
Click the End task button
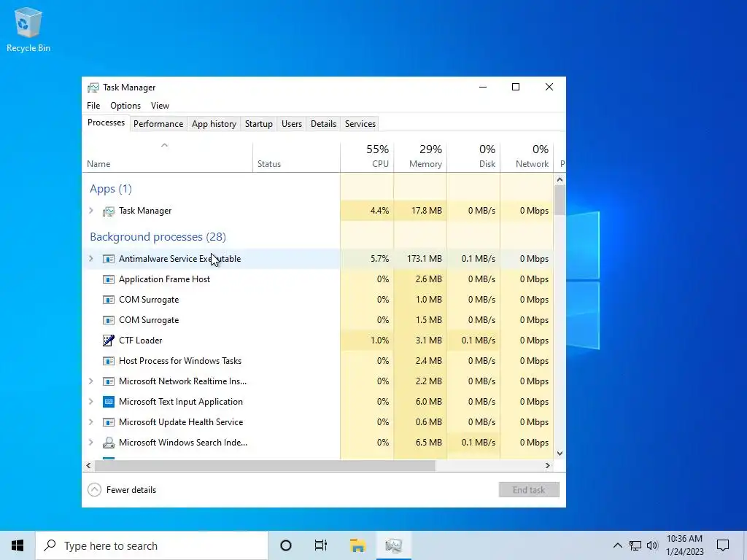[529, 490]
